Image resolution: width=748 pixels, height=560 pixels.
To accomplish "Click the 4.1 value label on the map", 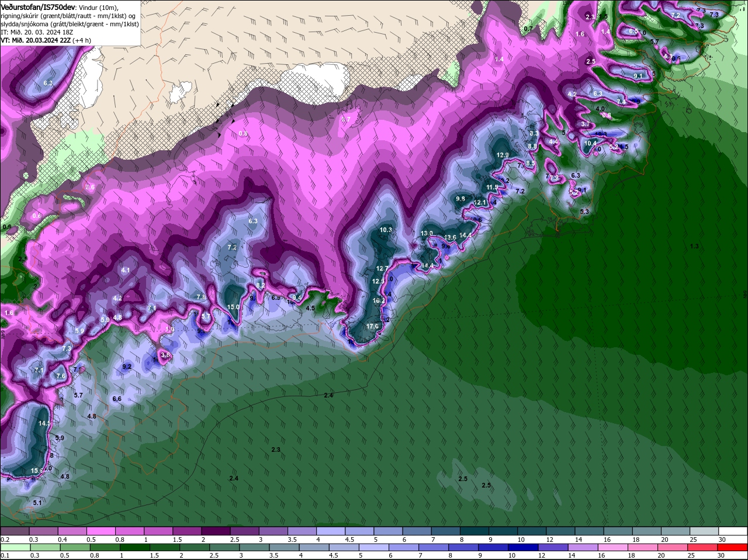I will click(x=126, y=270).
